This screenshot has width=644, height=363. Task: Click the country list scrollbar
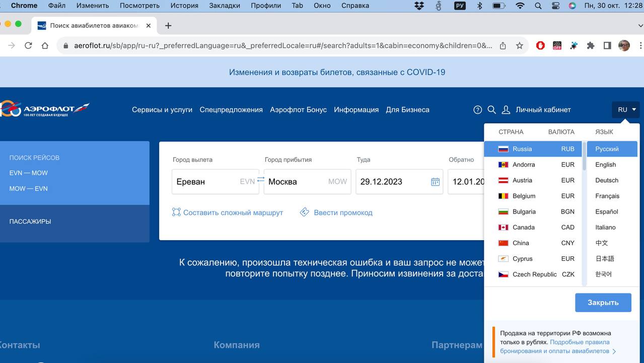[x=584, y=156]
